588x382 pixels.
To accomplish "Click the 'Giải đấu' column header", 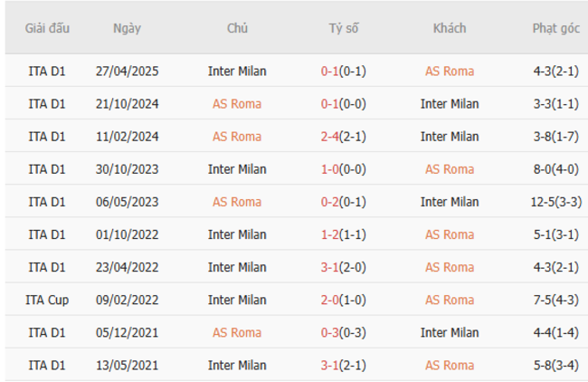I will [x=46, y=28].
